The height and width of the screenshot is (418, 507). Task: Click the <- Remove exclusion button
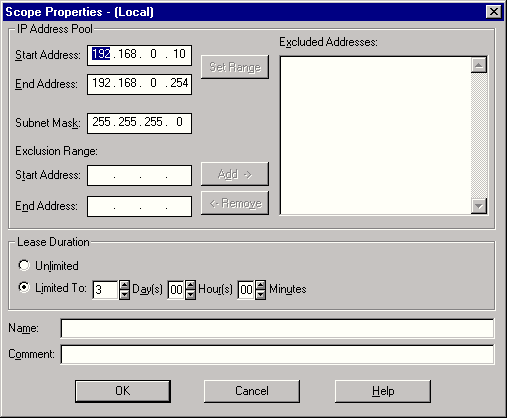(x=235, y=203)
